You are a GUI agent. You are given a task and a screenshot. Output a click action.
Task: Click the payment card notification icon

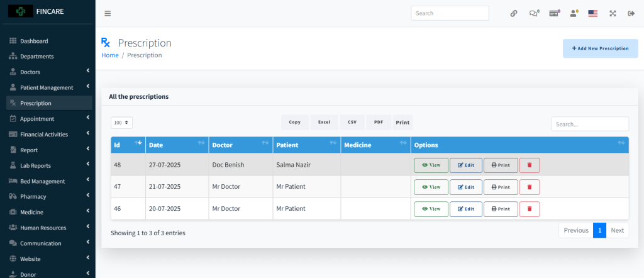[554, 13]
